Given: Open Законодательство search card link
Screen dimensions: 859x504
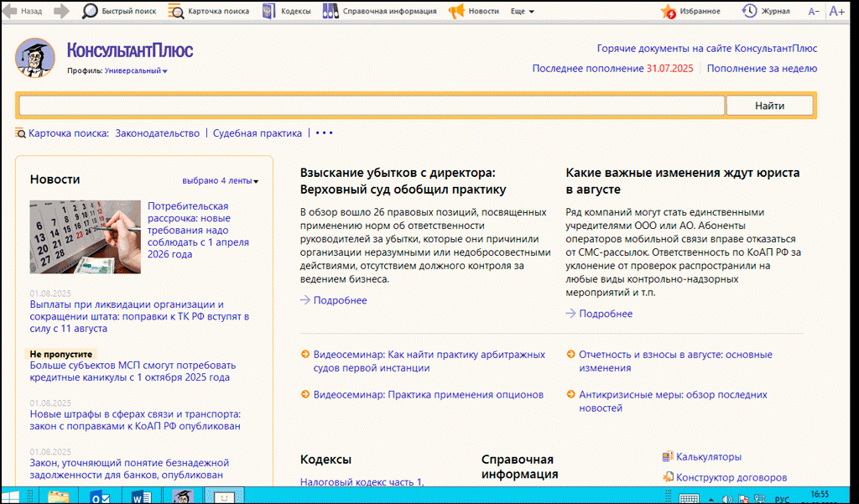Looking at the screenshot, I should point(157,133).
